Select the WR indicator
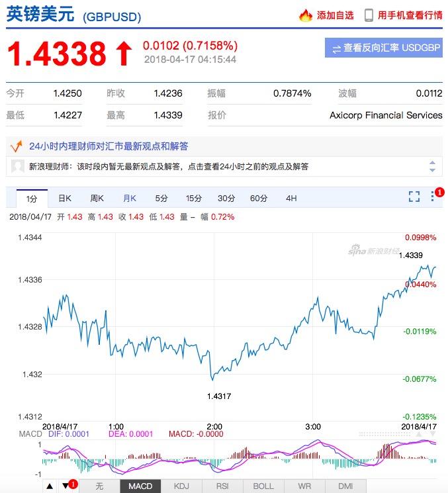The width and height of the screenshot is (448, 493). (x=304, y=486)
